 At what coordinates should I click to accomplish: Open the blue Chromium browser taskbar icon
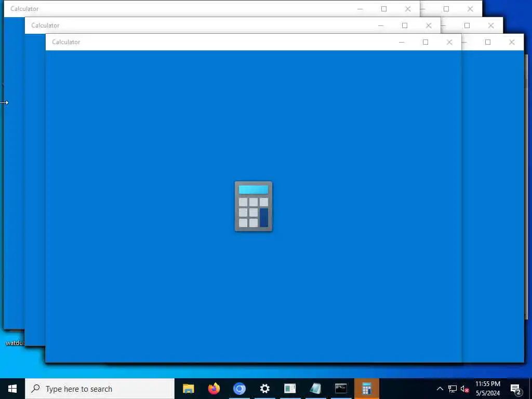pos(239,389)
